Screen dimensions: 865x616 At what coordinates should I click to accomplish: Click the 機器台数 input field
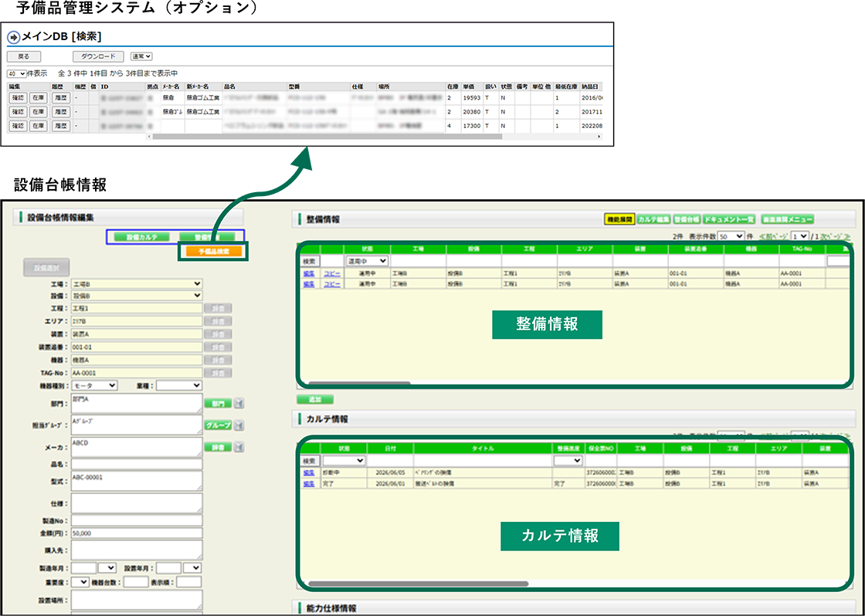click(x=136, y=582)
